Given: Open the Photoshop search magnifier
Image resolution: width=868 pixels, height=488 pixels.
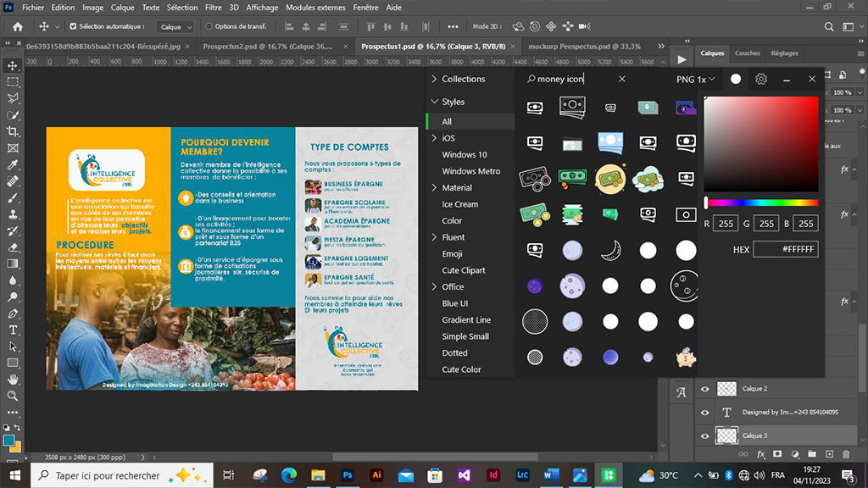Looking at the screenshot, I should tap(829, 26).
